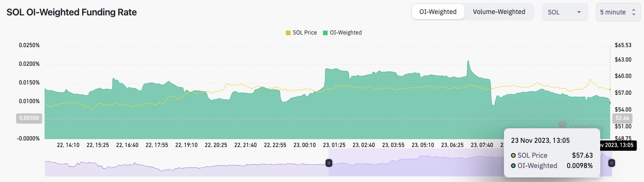Viewport: 644px width, 182px height.
Task: Click the 22, 17:55 time axis label
Action: point(157,145)
